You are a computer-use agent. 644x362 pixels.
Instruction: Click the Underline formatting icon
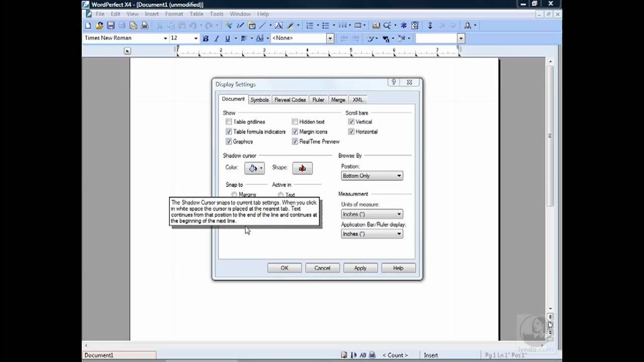point(227,38)
